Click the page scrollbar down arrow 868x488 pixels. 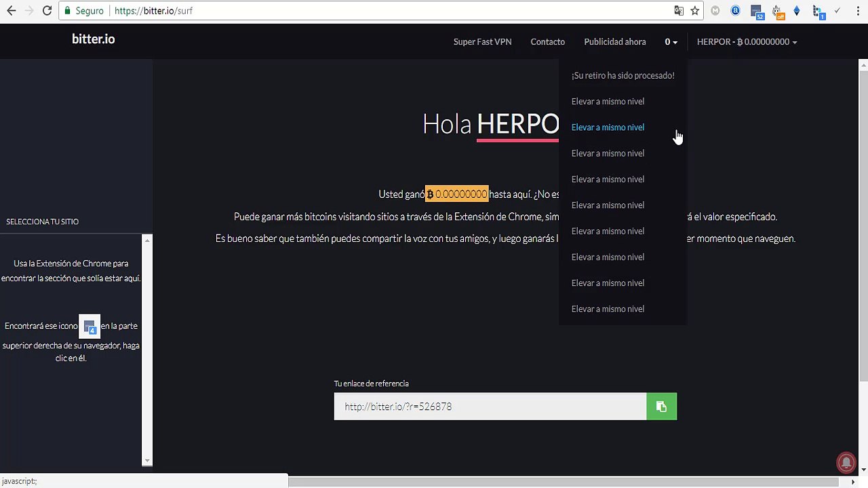click(x=863, y=470)
